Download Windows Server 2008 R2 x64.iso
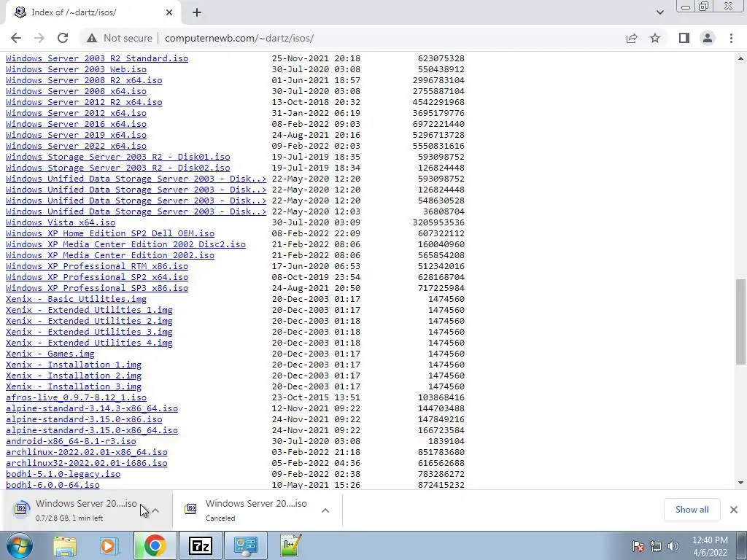This screenshot has width=747, height=560. click(x=84, y=80)
